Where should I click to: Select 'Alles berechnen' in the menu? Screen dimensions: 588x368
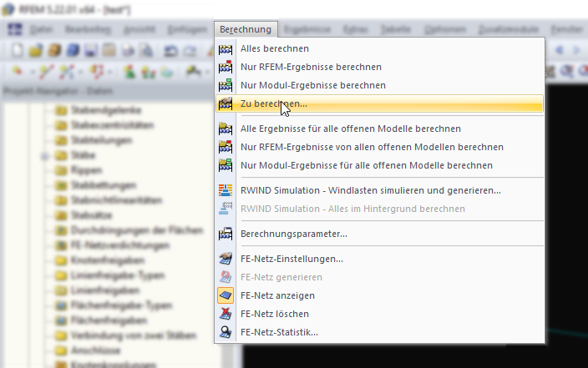379,48
